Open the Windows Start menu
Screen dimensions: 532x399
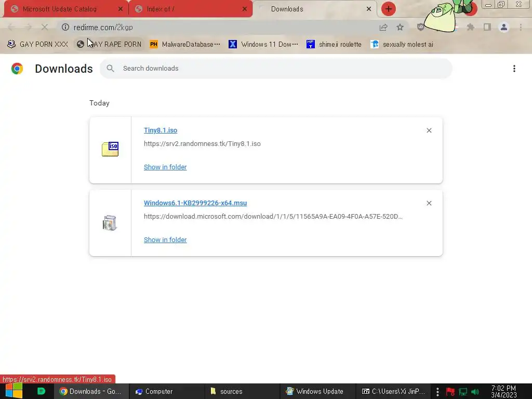click(14, 391)
